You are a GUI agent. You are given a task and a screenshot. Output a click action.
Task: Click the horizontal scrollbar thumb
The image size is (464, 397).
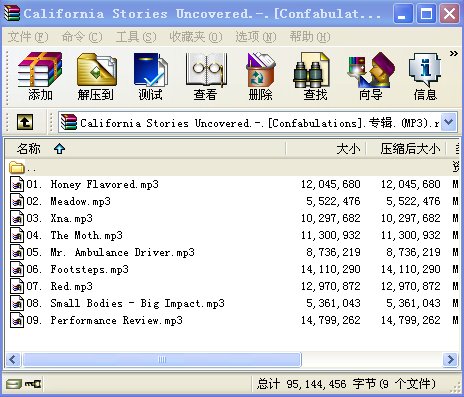(162, 359)
